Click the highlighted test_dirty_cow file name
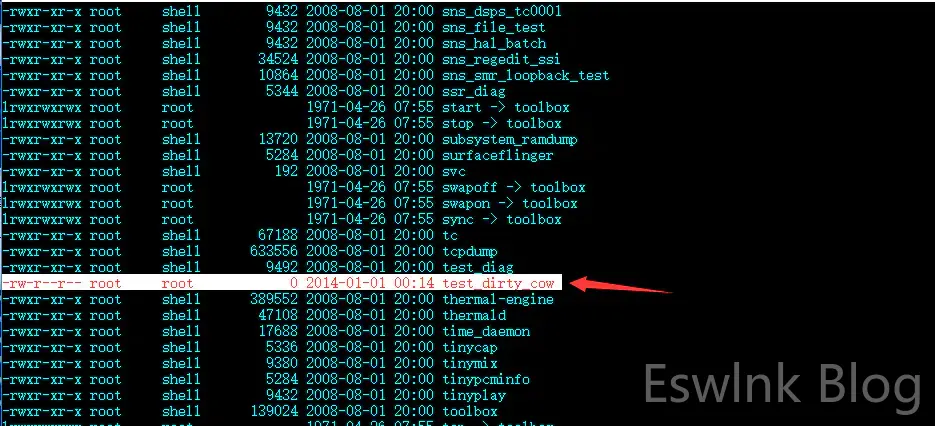The image size is (935, 426). pyautogui.click(x=498, y=283)
